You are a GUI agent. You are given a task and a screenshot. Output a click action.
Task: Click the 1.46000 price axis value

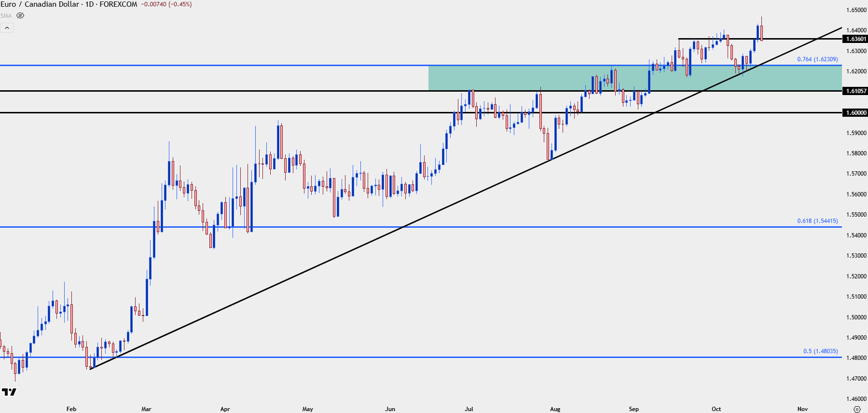856,399
